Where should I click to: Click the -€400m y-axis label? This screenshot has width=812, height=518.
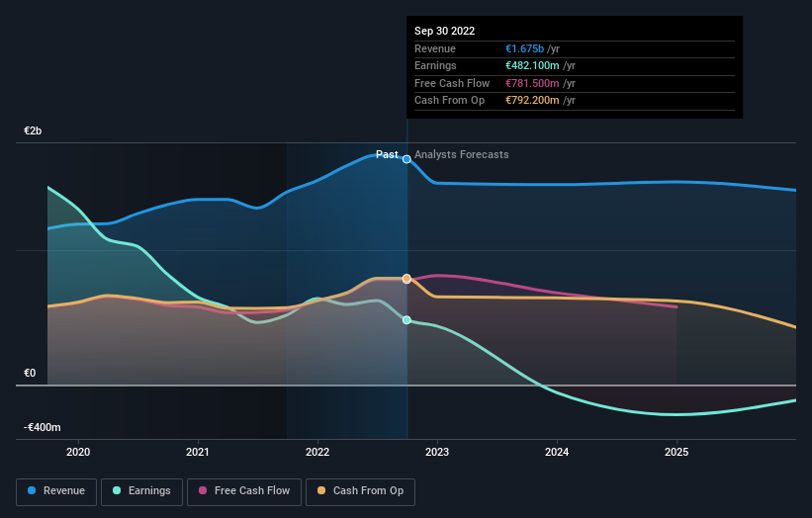(42, 427)
